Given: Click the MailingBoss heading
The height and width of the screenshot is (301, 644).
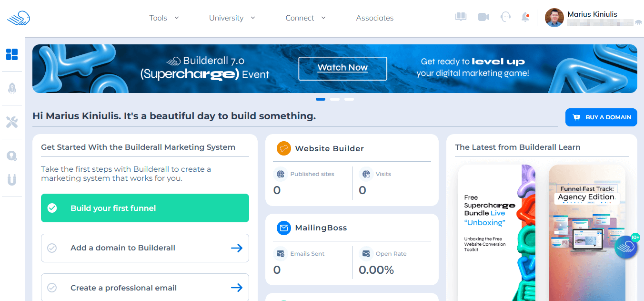Looking at the screenshot, I should [x=321, y=228].
